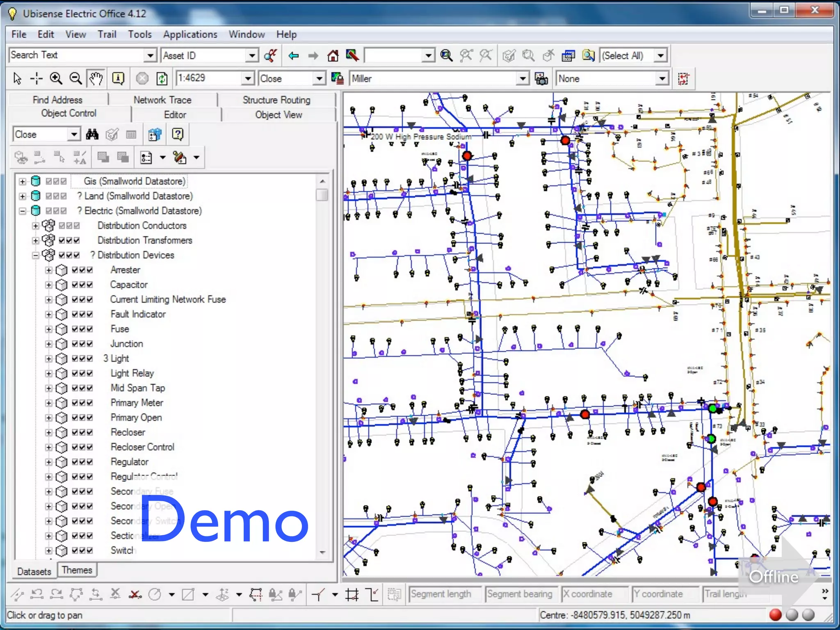Click the set bookmark icon beside home

click(x=352, y=55)
